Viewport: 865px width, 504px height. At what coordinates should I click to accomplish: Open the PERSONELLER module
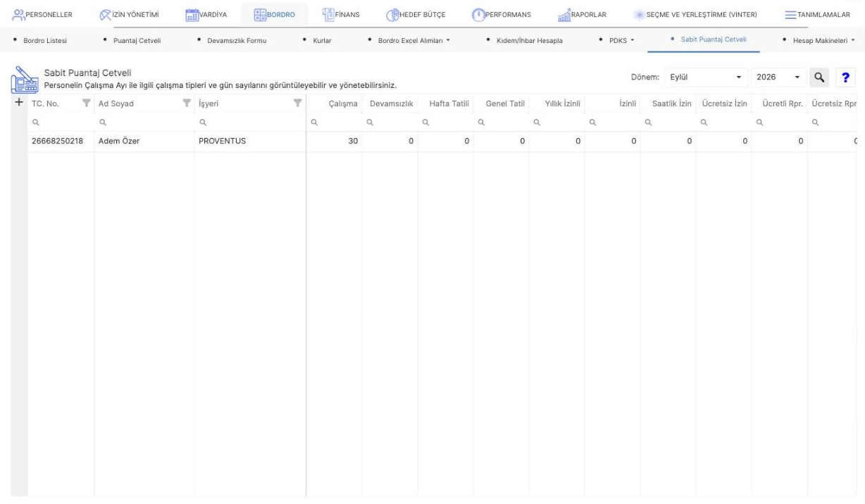42,15
